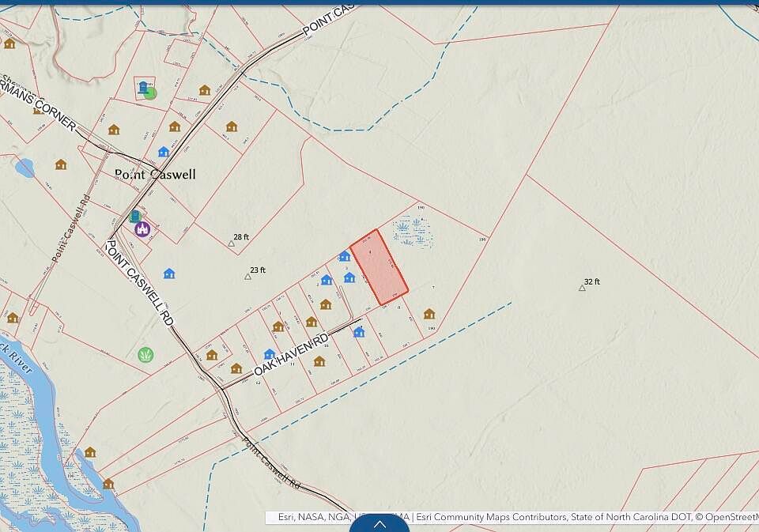The height and width of the screenshot is (532, 759).
Task: Select blue house icon west of 23 ft marker
Action: click(x=169, y=274)
